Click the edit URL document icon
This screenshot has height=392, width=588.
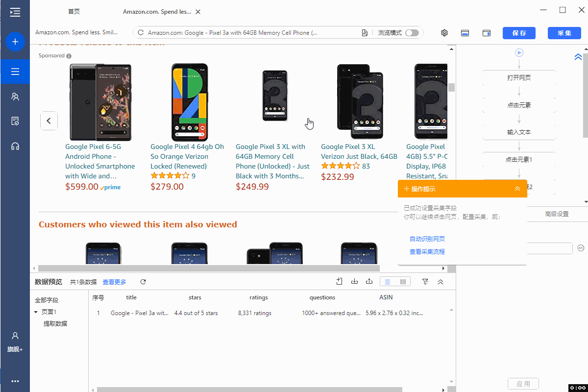(x=365, y=33)
